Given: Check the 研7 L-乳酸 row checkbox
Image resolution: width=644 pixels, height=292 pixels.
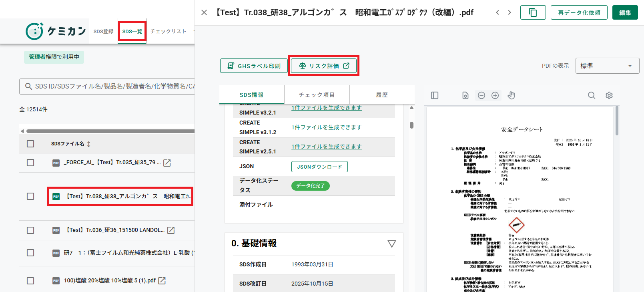Looking at the screenshot, I should click(30, 253).
